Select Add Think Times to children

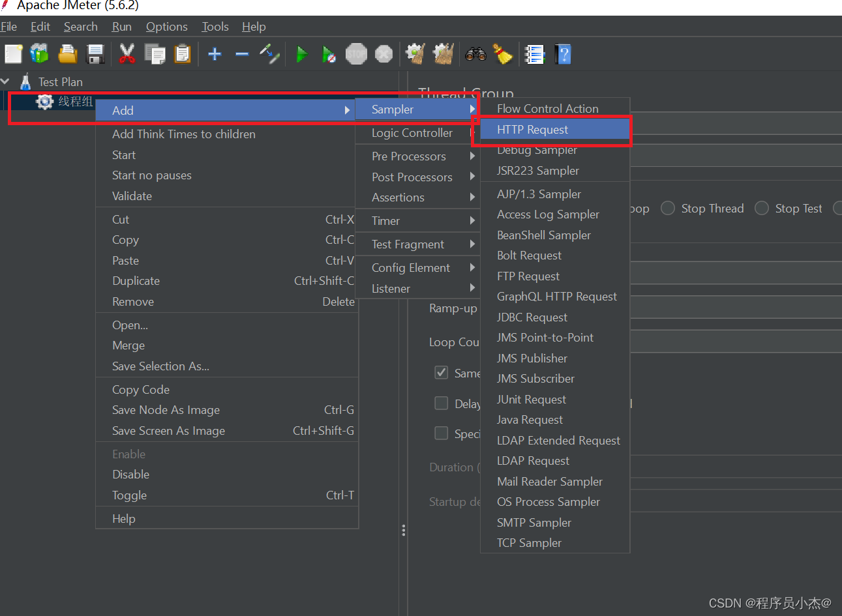point(227,134)
